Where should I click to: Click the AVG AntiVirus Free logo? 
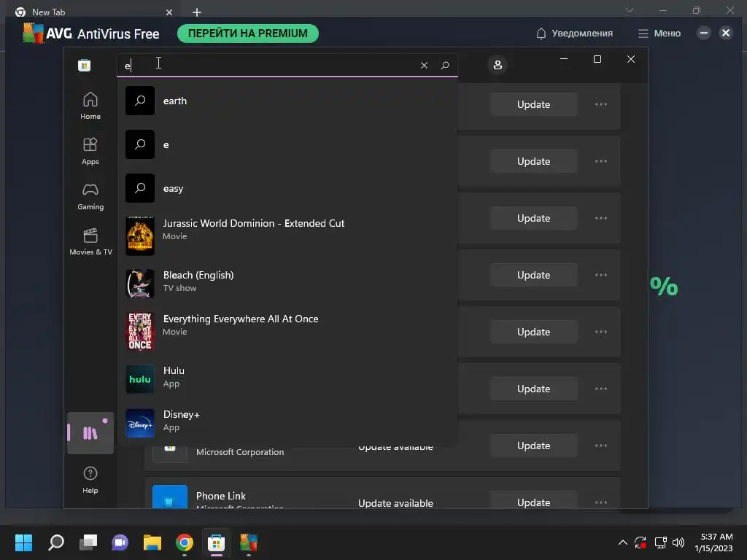point(90,34)
